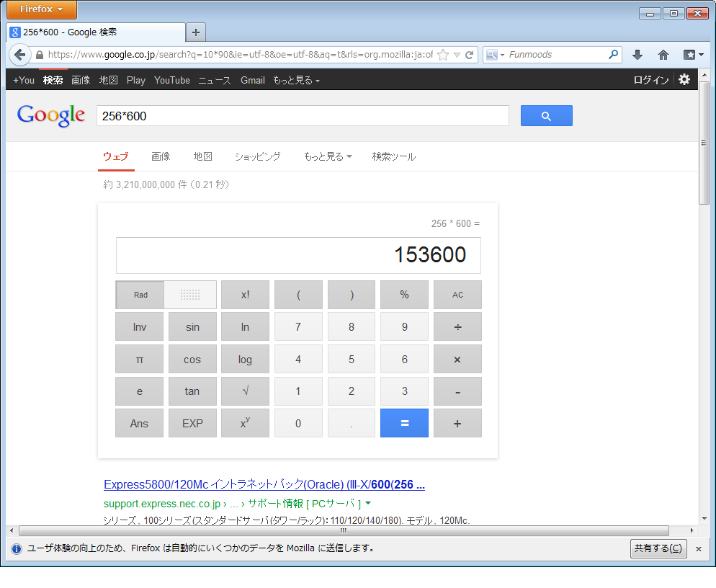
Task: Click the Google logo
Action: point(50,115)
